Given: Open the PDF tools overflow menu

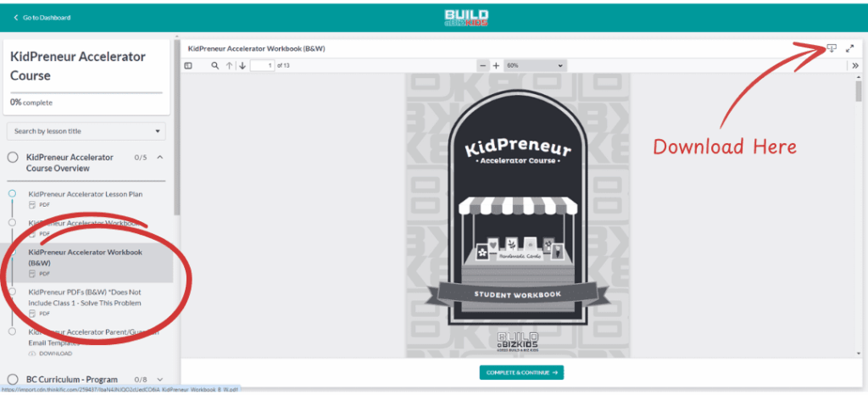Looking at the screenshot, I should (854, 66).
